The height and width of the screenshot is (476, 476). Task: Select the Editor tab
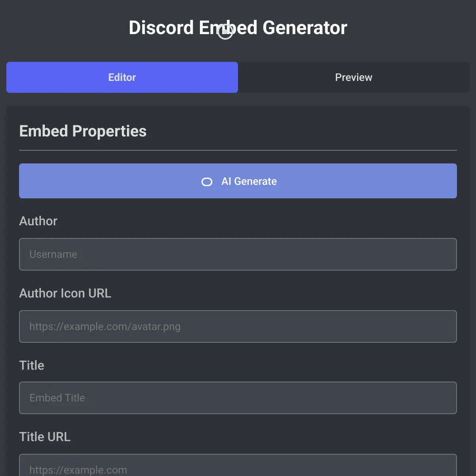(122, 77)
